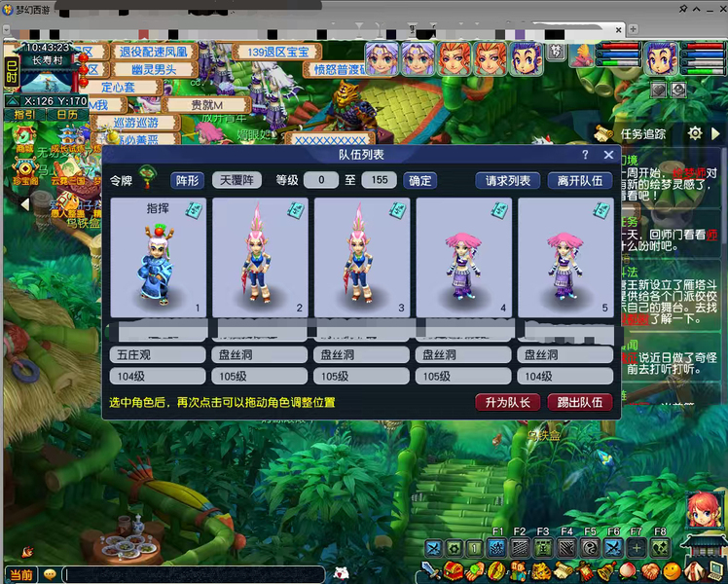The width and height of the screenshot is (728, 584).
Task: Click the F7 empty plus skill slot
Action: pos(637,548)
